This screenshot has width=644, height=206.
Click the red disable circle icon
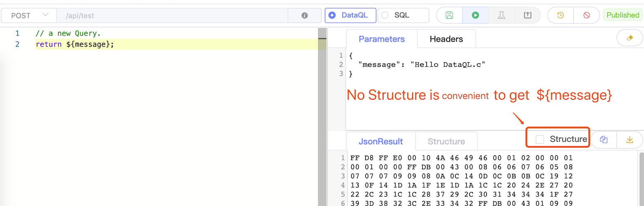coord(586,15)
